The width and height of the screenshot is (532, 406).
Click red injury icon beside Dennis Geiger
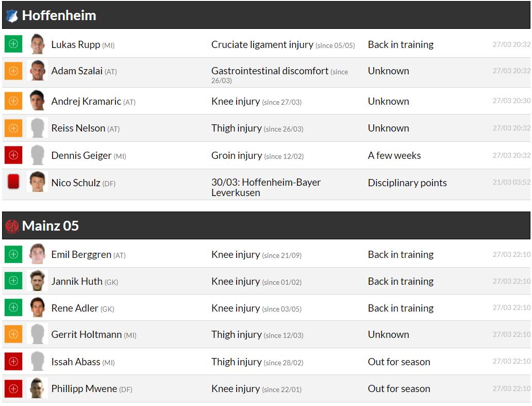13,155
